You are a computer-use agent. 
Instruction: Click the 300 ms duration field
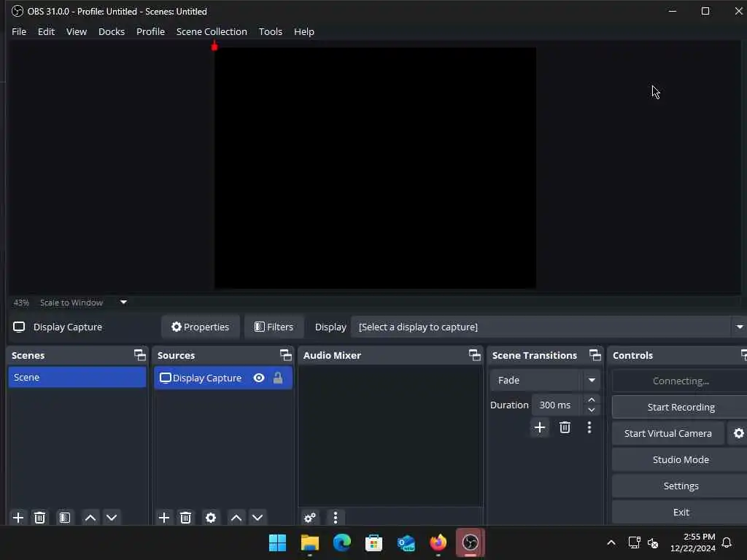(557, 405)
